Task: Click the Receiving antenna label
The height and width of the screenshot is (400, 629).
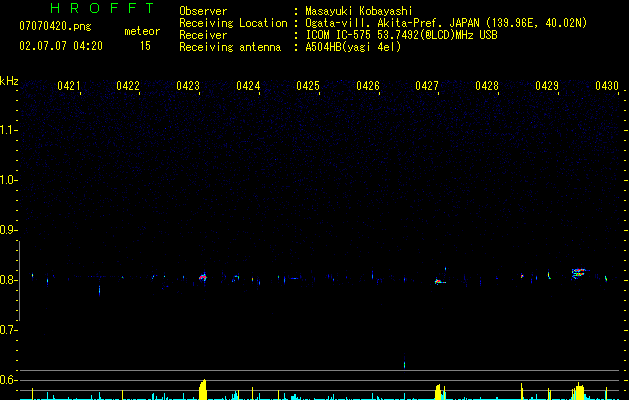Action: [x=230, y=47]
